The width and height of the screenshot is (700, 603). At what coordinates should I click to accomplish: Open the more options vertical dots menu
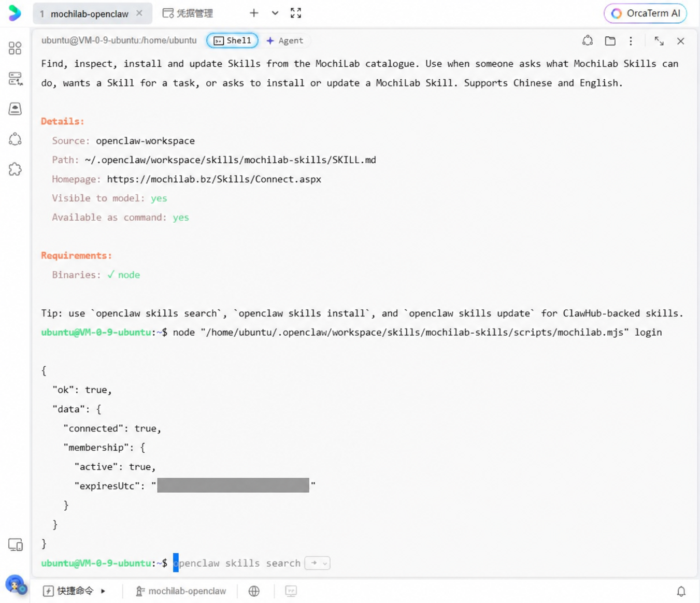(x=631, y=41)
